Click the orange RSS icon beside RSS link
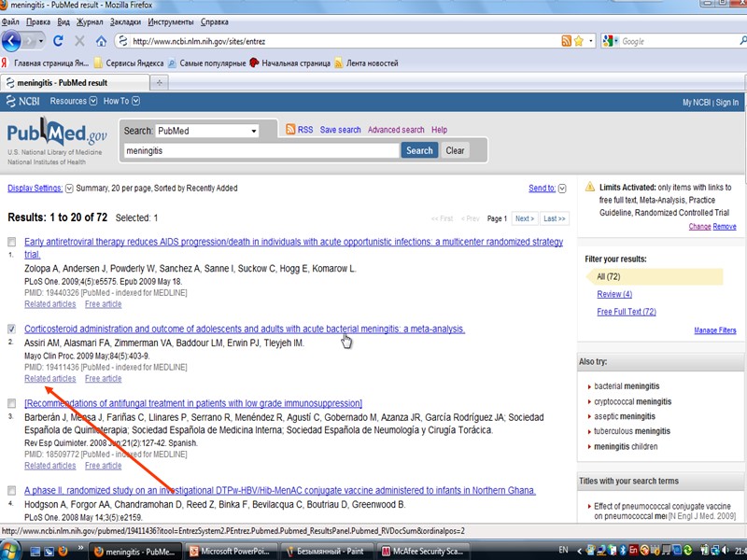 coord(290,129)
